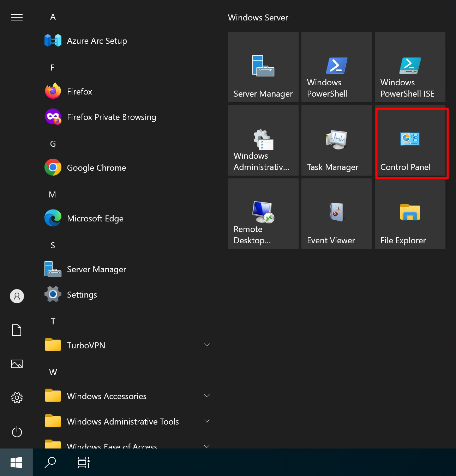Click the letter T section header
Image resolution: width=456 pixels, height=476 pixels.
[x=53, y=322]
